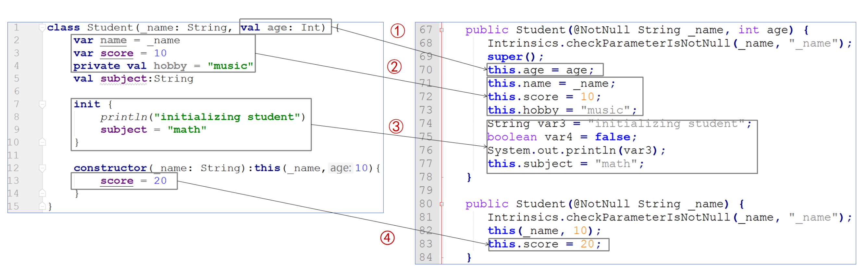Image resolution: width=868 pixels, height=279 pixels.
Task: Click the '@NotNull' annotation on line 80
Action: (601, 204)
